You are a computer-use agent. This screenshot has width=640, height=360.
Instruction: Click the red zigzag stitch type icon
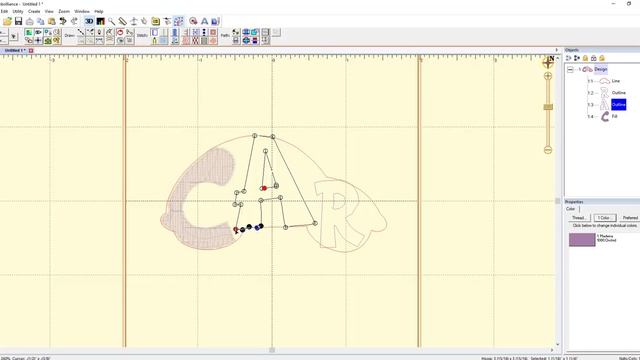195,40
